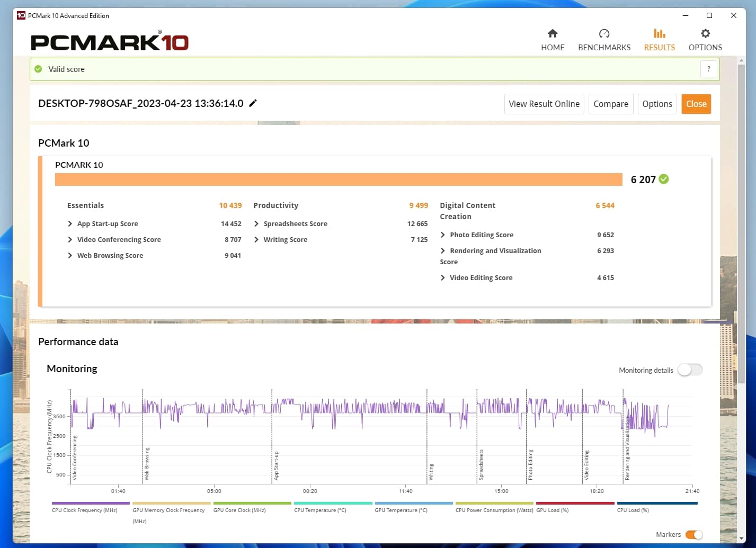This screenshot has width=756, height=548.
Task: Open the Benchmarks gauge icon
Action: pos(604,34)
